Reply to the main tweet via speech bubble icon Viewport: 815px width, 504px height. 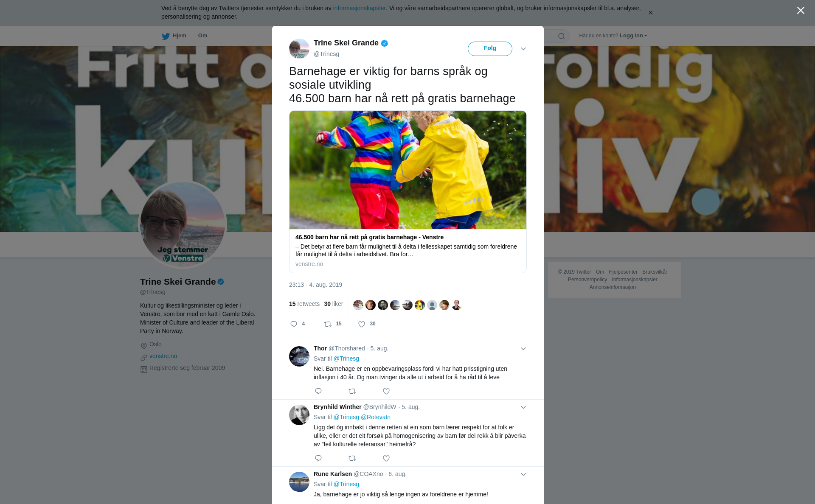point(294,324)
